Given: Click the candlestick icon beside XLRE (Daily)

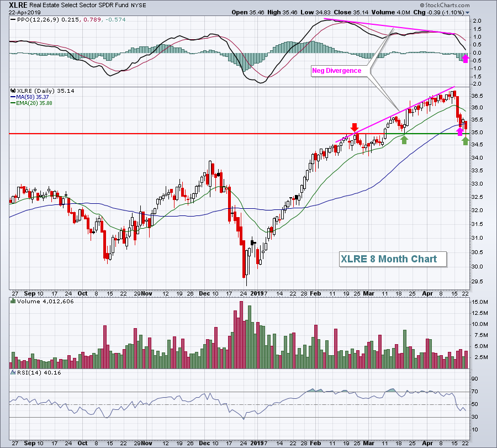Looking at the screenshot, I should coord(13,91).
